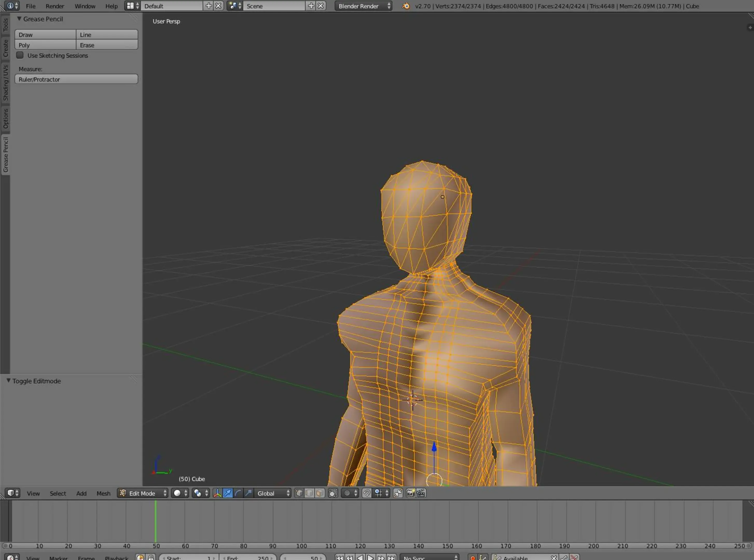This screenshot has width=754, height=560.
Task: Switch to face select mode icon
Action: coord(320,493)
